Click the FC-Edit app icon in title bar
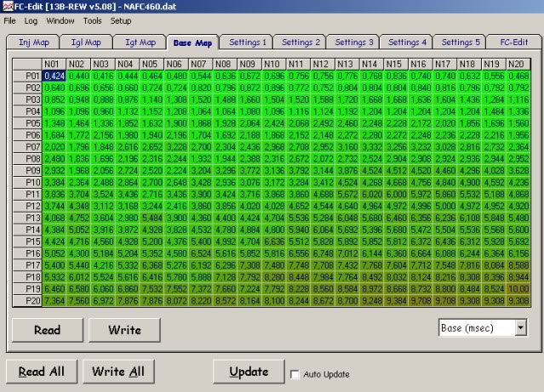 [x=8, y=6]
